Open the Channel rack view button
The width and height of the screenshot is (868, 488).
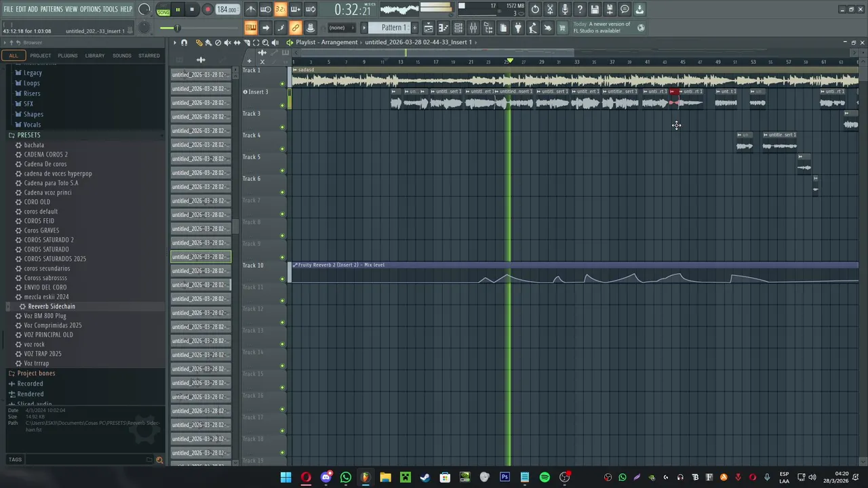pos(458,28)
